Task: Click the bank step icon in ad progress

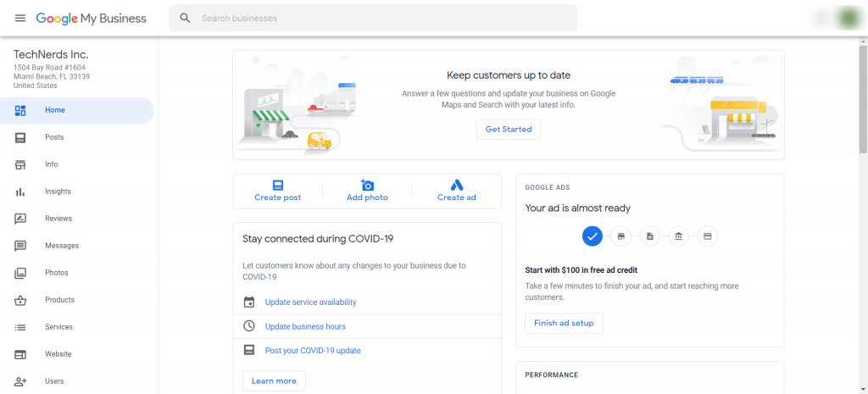Action: tap(679, 236)
